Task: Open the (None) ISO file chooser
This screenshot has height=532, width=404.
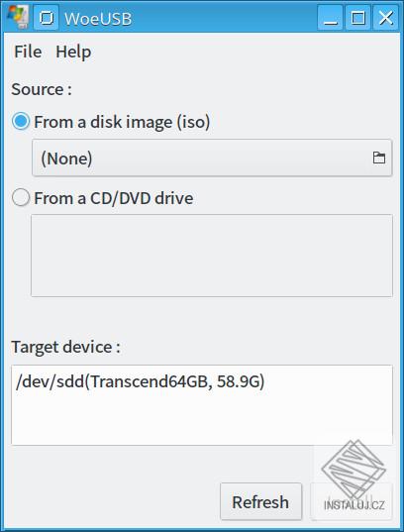Action: [x=212, y=158]
